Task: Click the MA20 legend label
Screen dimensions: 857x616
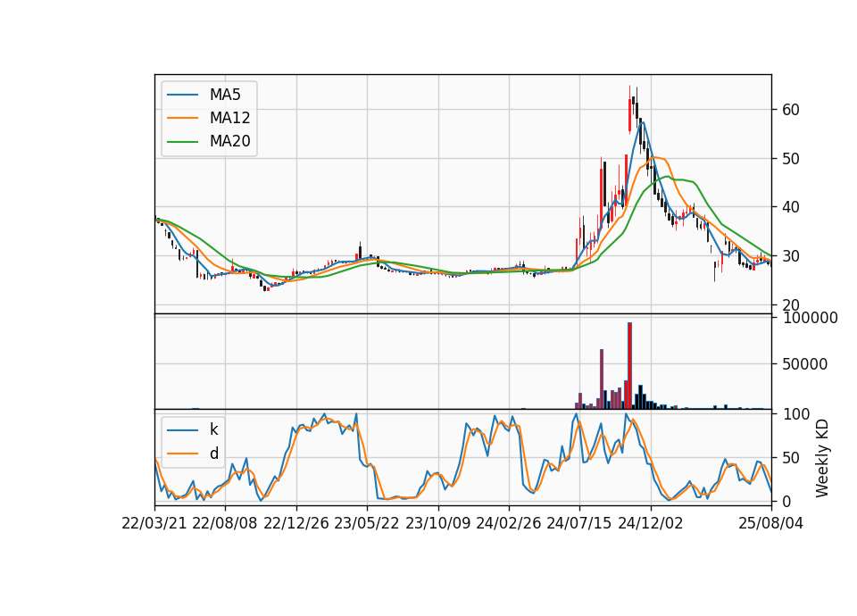Action: tap(229, 142)
